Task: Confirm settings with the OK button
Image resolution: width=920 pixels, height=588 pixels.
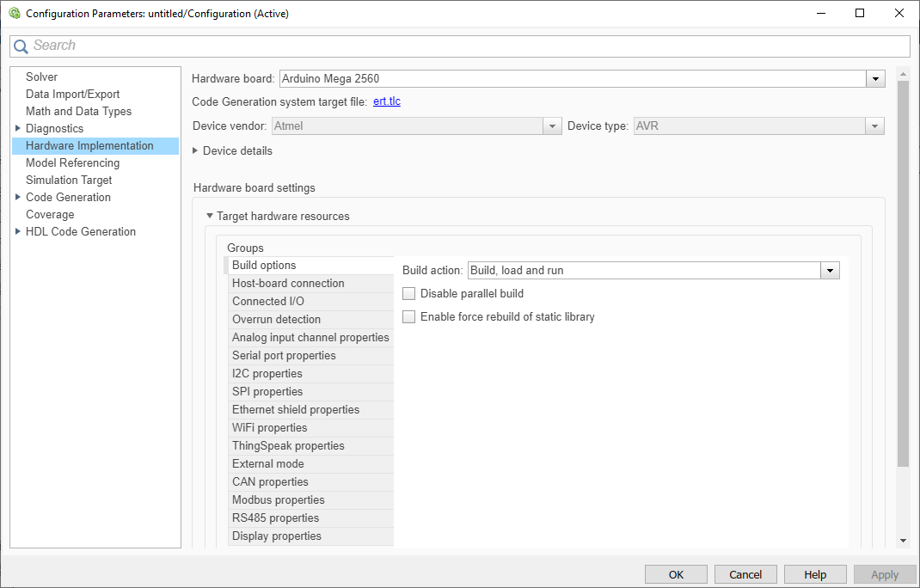Action: click(676, 573)
